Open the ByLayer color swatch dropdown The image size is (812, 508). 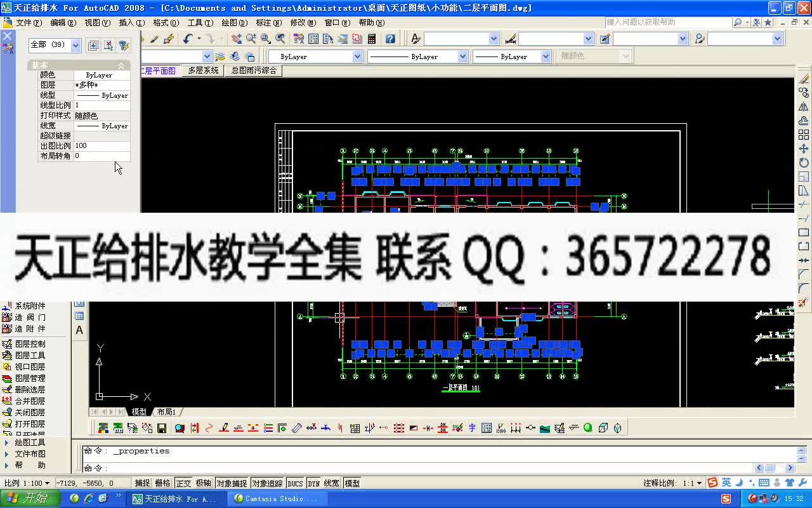[x=357, y=56]
